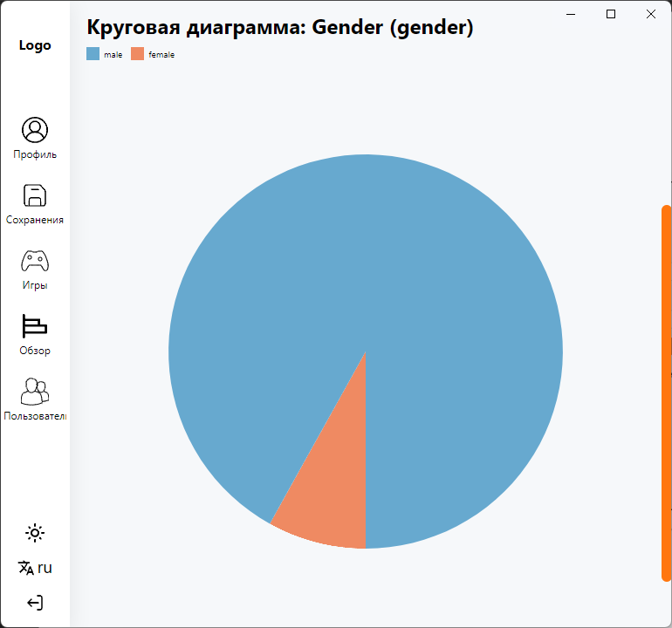
Task: Toggle the sun theme icon
Action: (35, 533)
